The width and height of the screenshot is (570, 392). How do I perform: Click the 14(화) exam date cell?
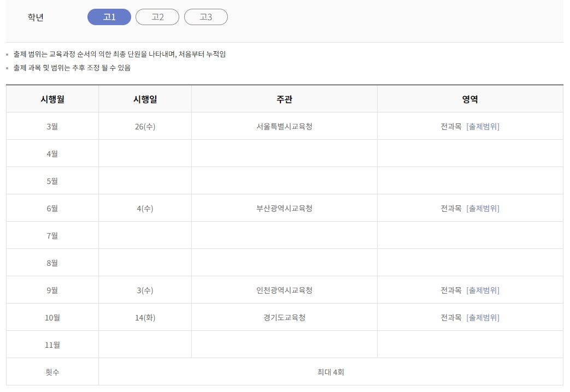pos(144,317)
